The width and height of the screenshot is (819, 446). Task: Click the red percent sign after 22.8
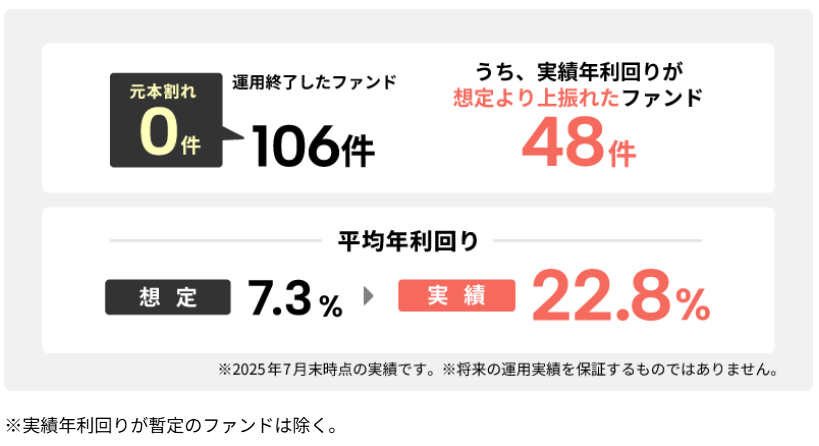pyautogui.click(x=693, y=304)
